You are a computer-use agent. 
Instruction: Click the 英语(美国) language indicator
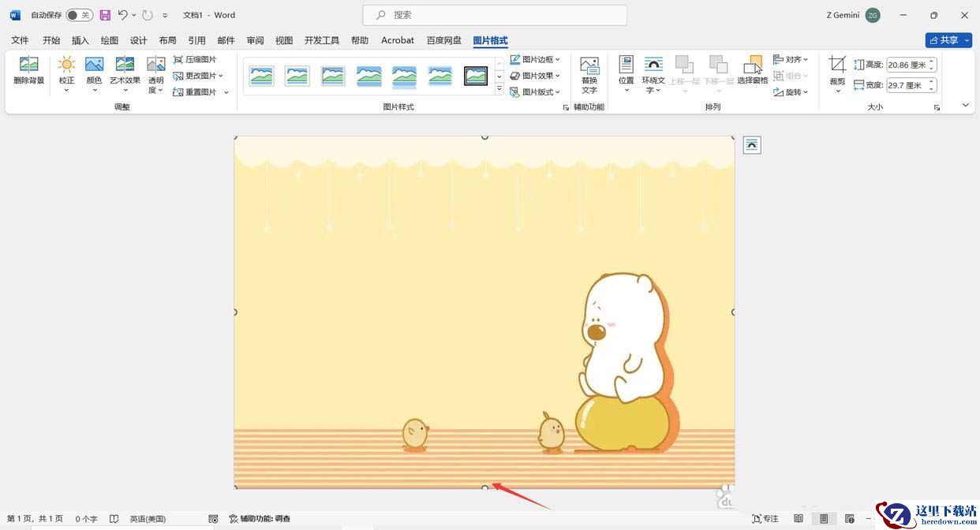pyautogui.click(x=148, y=519)
